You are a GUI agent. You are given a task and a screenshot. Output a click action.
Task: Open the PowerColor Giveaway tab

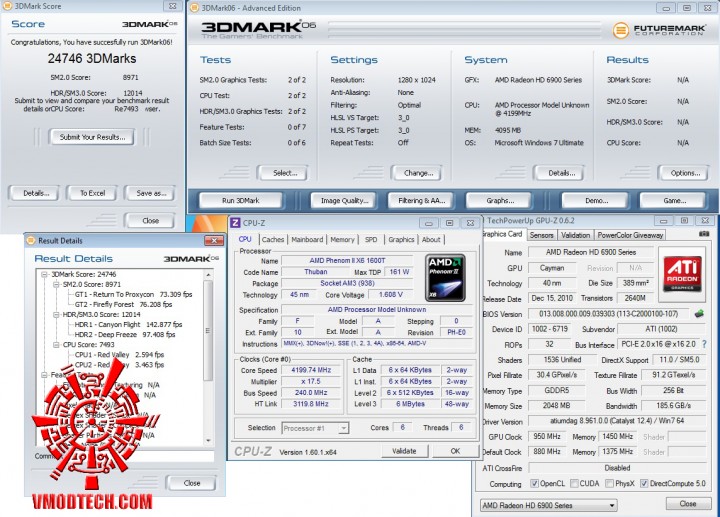630,235
